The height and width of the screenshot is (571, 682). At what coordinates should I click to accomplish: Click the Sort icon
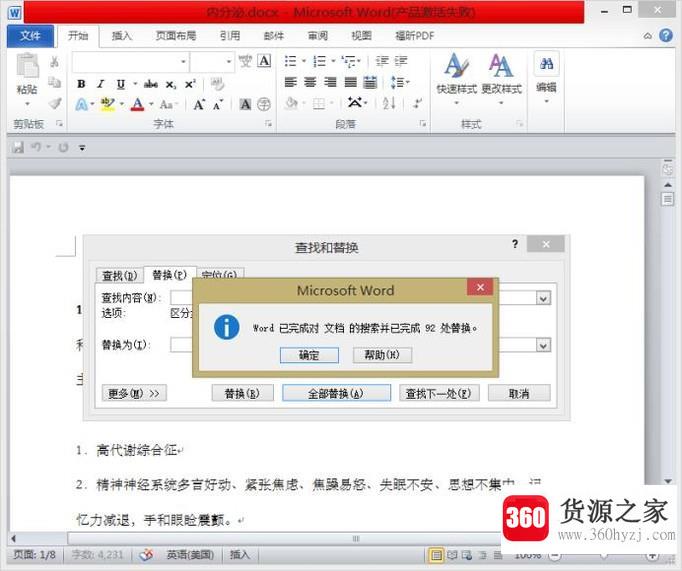[x=388, y=104]
